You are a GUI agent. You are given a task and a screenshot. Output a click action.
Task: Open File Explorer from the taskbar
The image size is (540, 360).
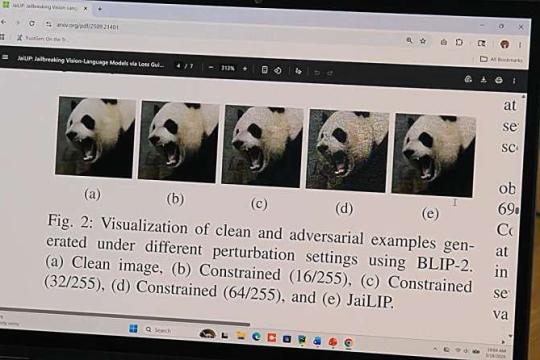point(241,336)
